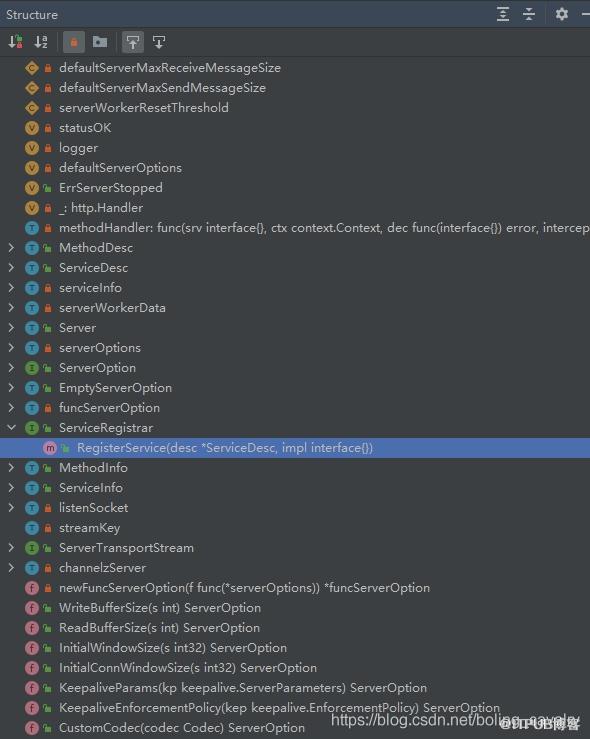Select 'KeepaliveParams(kp keepalive.ServerParameters) ServerOption' text
The image size is (590, 739).
tap(243, 688)
